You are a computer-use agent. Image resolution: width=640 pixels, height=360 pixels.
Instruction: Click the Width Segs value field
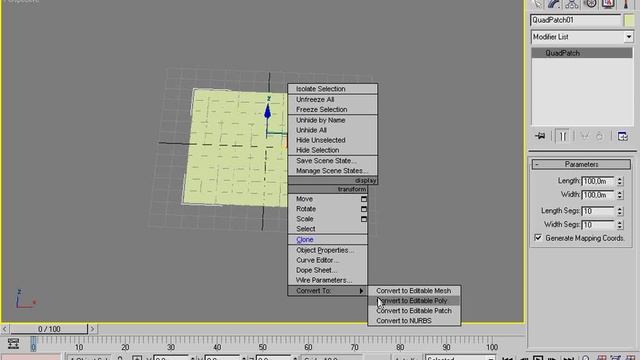598,224
